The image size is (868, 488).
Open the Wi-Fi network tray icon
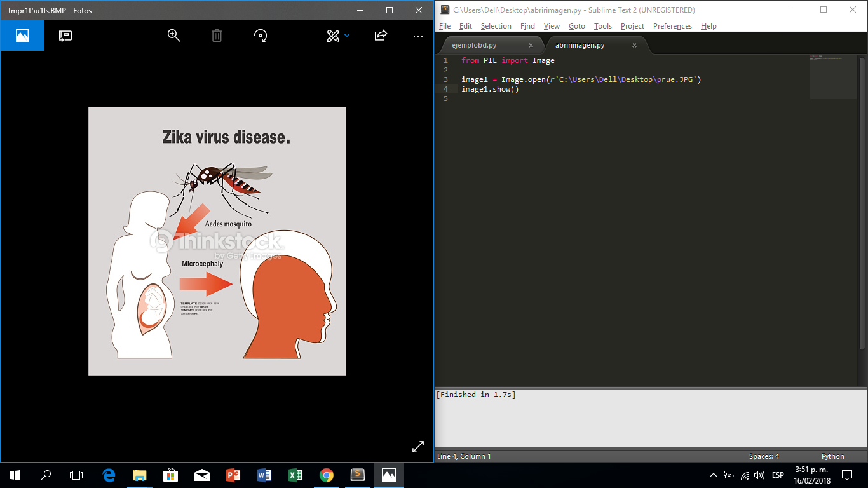(745, 475)
